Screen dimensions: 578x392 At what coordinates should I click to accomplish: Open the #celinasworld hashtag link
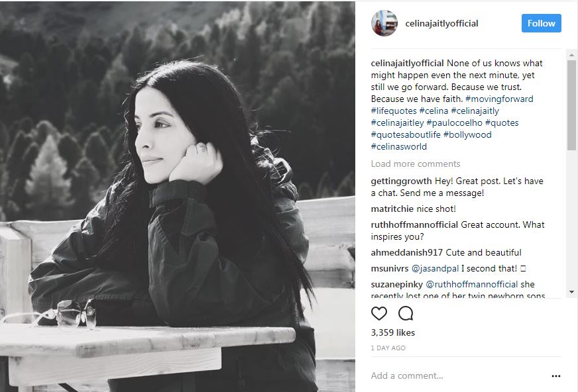click(x=399, y=146)
